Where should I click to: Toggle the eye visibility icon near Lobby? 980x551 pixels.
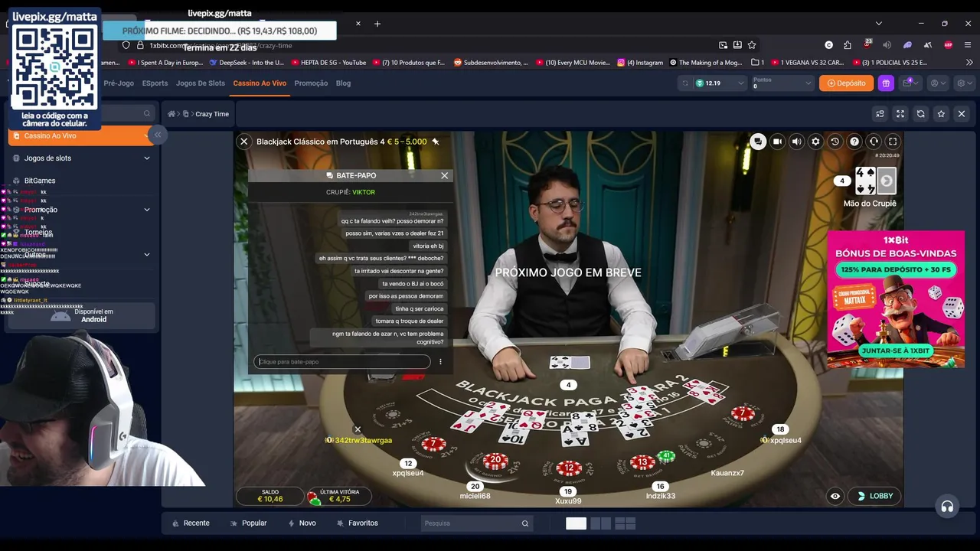point(835,496)
